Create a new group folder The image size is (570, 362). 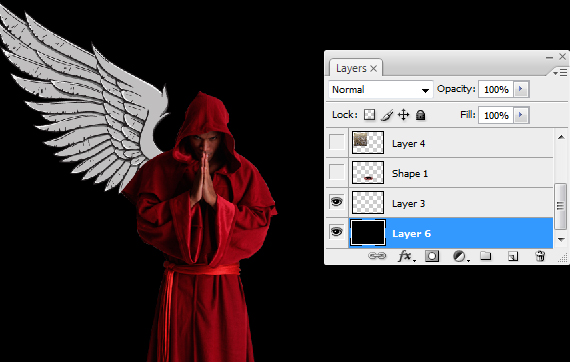click(486, 256)
